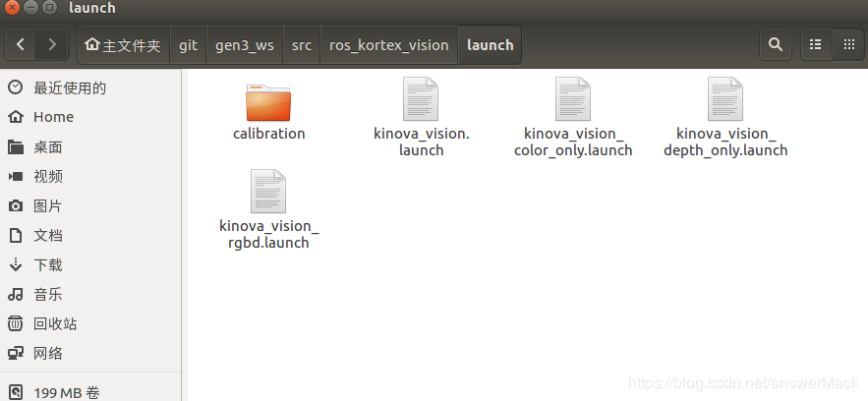This screenshot has width=868, height=401.
Task: Open the calibration folder icon
Action: point(268,103)
